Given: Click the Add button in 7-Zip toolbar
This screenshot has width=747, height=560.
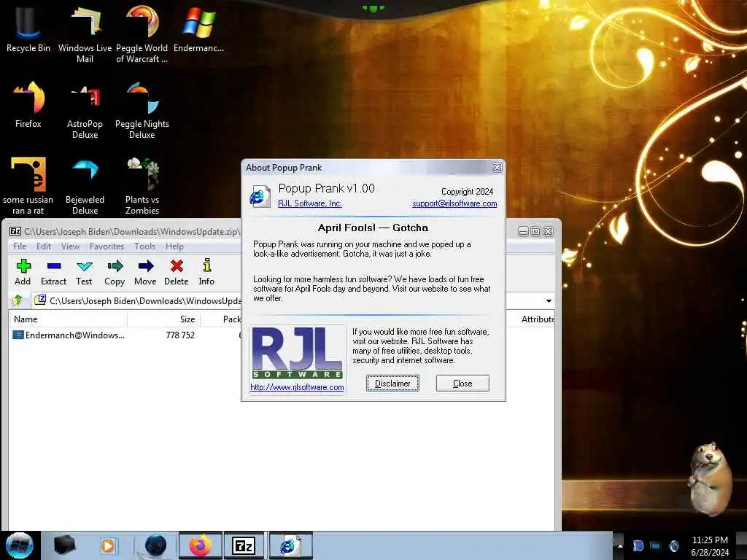Looking at the screenshot, I should coord(23,273).
